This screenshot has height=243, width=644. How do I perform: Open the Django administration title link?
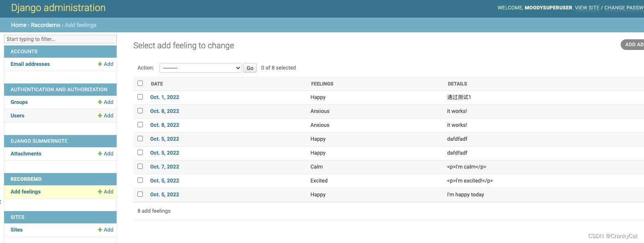coord(58,8)
